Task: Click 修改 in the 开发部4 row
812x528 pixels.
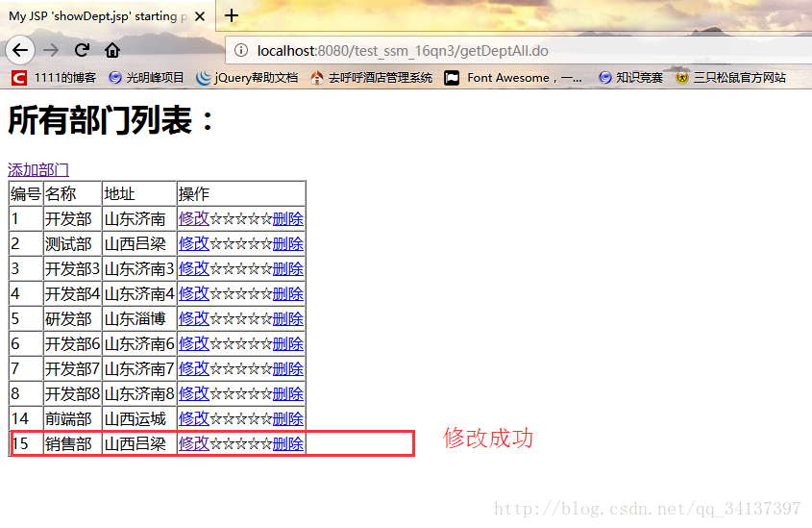Action: pos(194,293)
